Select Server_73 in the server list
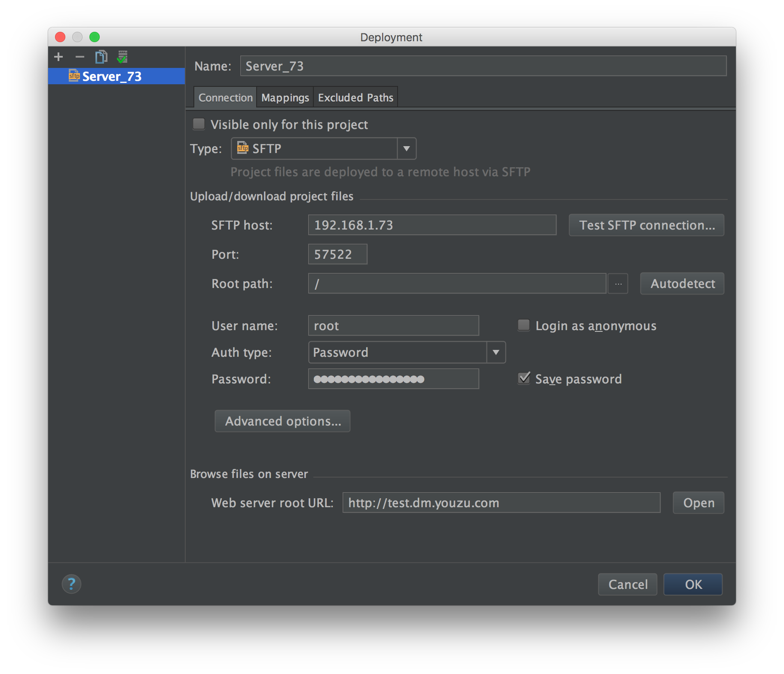Screen dimensions: 784x674 [112, 77]
